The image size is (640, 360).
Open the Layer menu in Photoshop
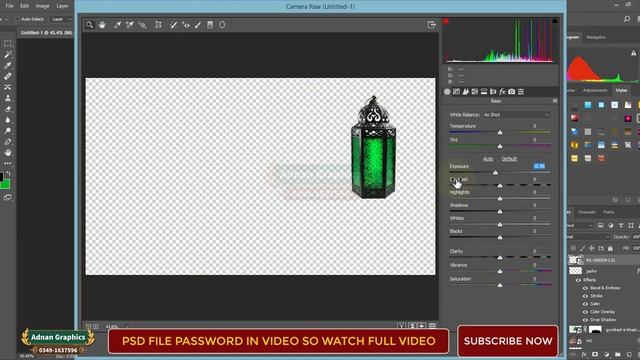[62, 6]
